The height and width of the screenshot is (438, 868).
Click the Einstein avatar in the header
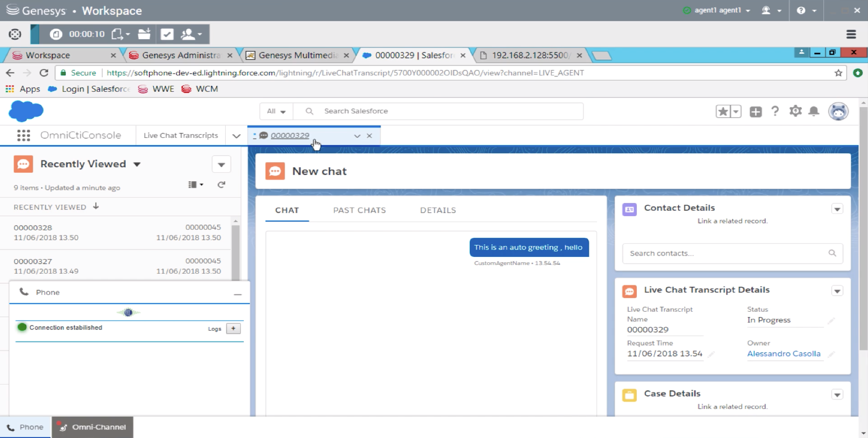(x=839, y=111)
